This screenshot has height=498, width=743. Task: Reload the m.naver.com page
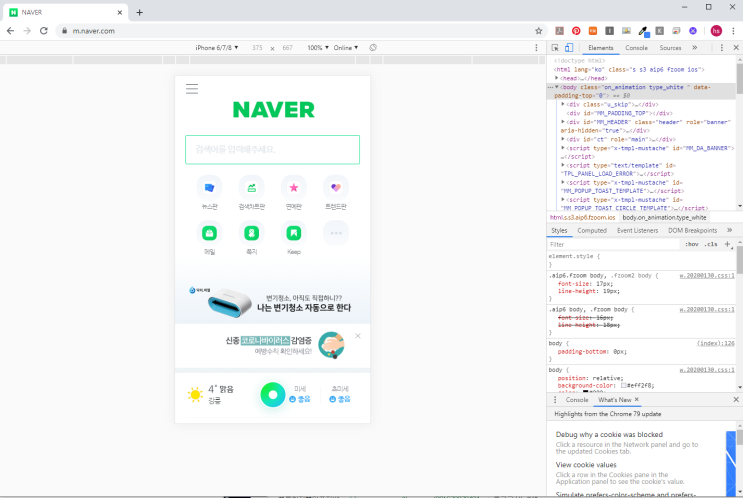pyautogui.click(x=44, y=31)
